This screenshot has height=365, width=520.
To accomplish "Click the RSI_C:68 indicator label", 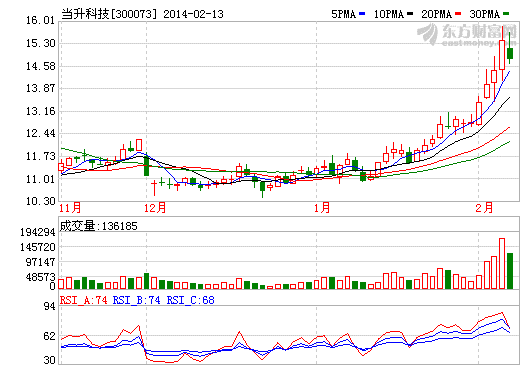I will [191, 300].
